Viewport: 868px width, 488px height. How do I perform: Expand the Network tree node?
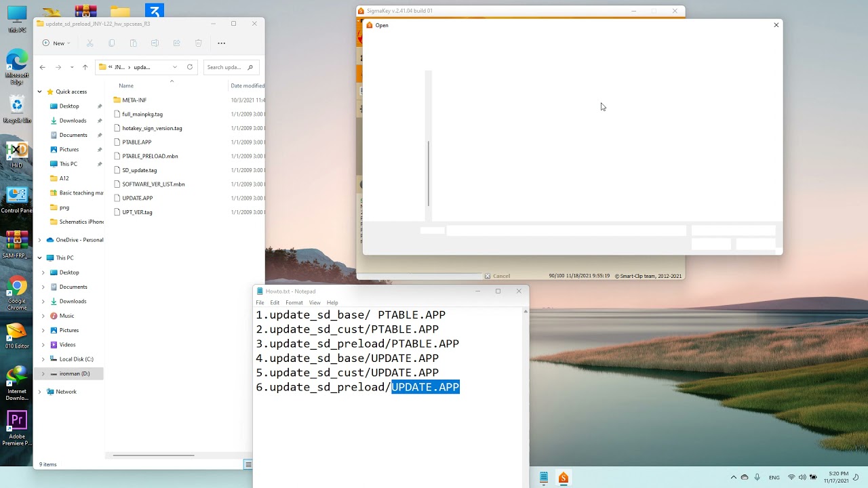point(39,392)
